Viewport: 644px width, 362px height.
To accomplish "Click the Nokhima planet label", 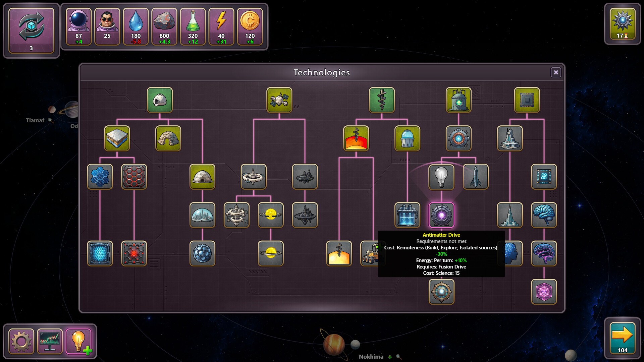I will [x=371, y=357].
